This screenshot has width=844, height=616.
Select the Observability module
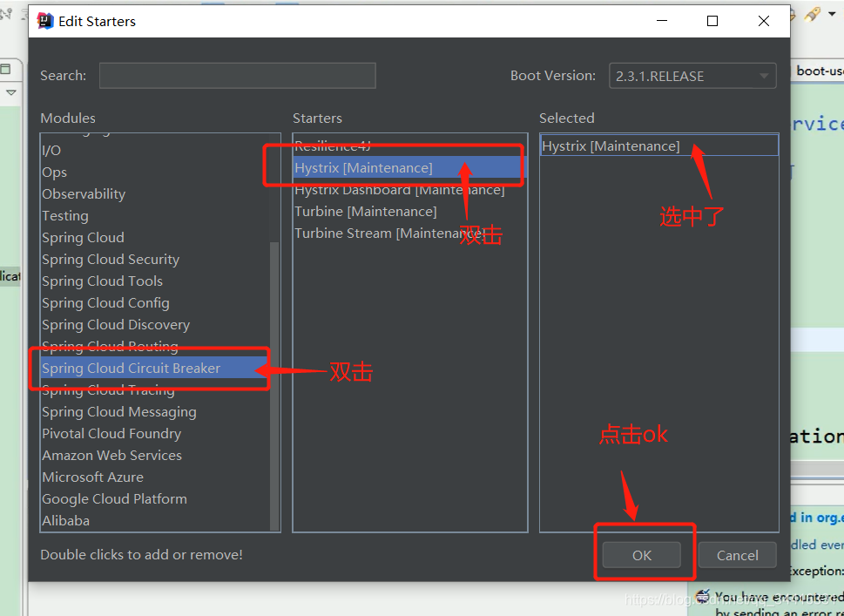[x=155, y=194]
